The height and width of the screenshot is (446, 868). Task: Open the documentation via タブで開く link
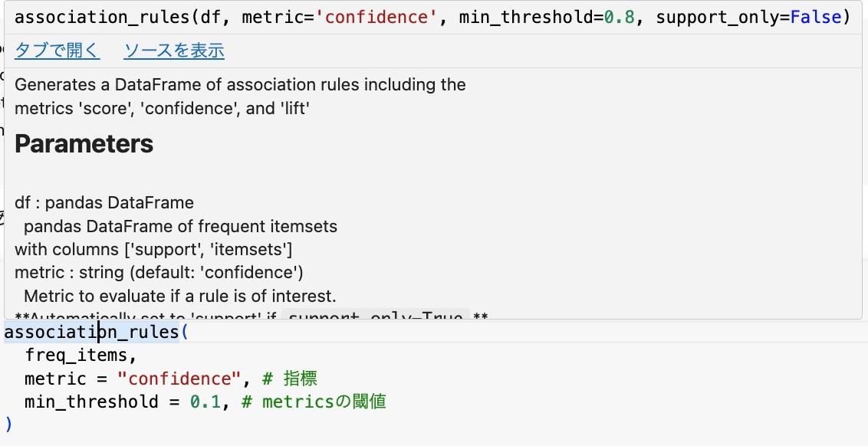point(57,51)
